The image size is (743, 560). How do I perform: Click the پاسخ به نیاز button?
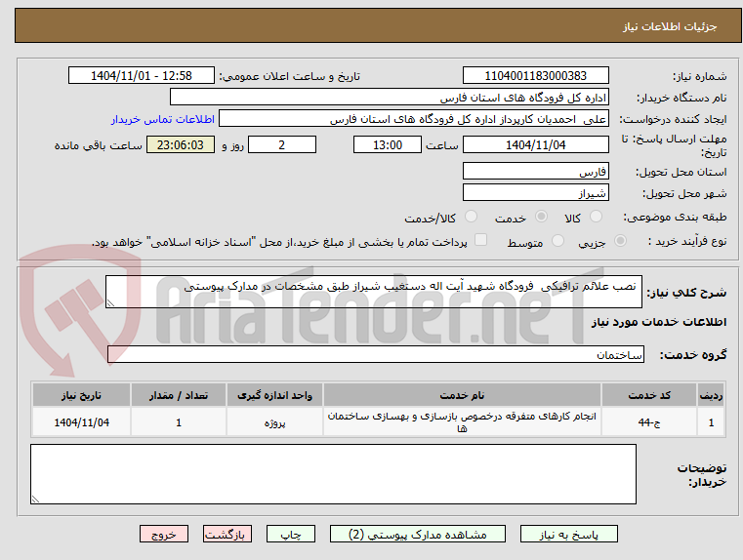[568, 534]
